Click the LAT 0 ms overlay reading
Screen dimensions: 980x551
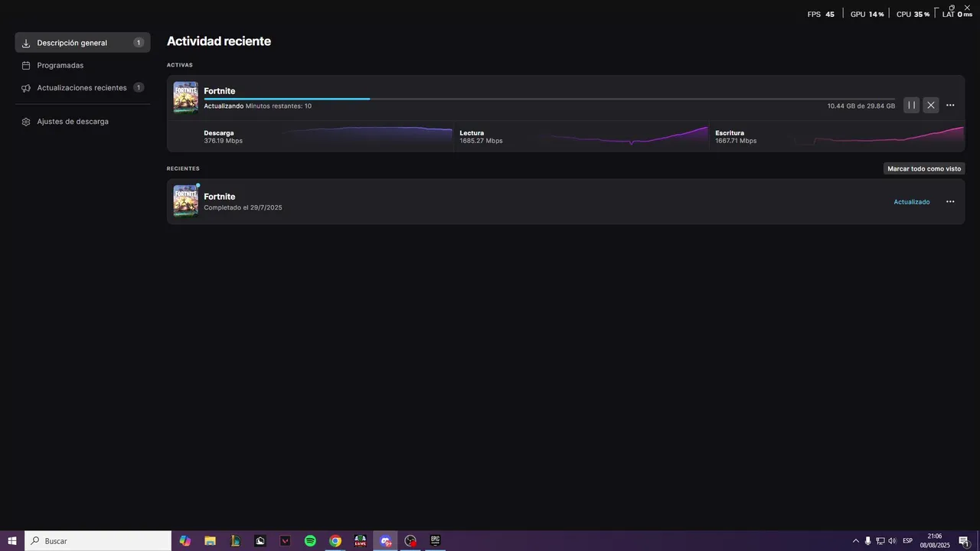(x=957, y=15)
